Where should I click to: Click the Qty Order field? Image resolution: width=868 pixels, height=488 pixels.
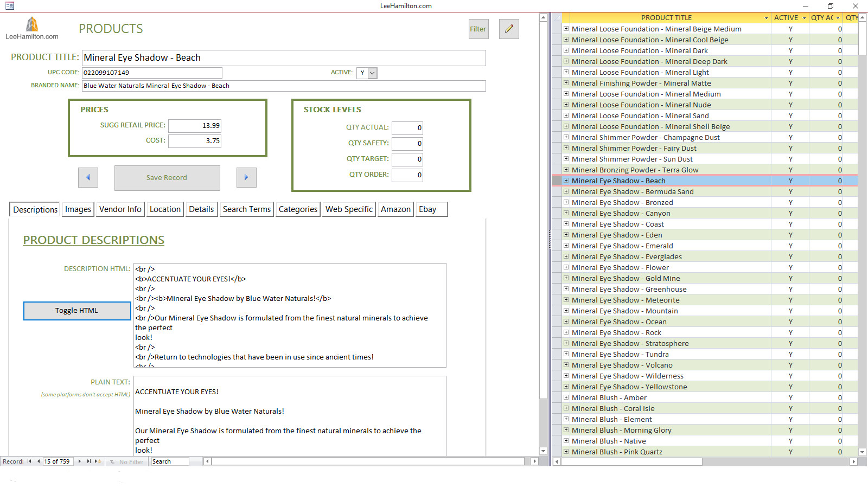(x=407, y=175)
